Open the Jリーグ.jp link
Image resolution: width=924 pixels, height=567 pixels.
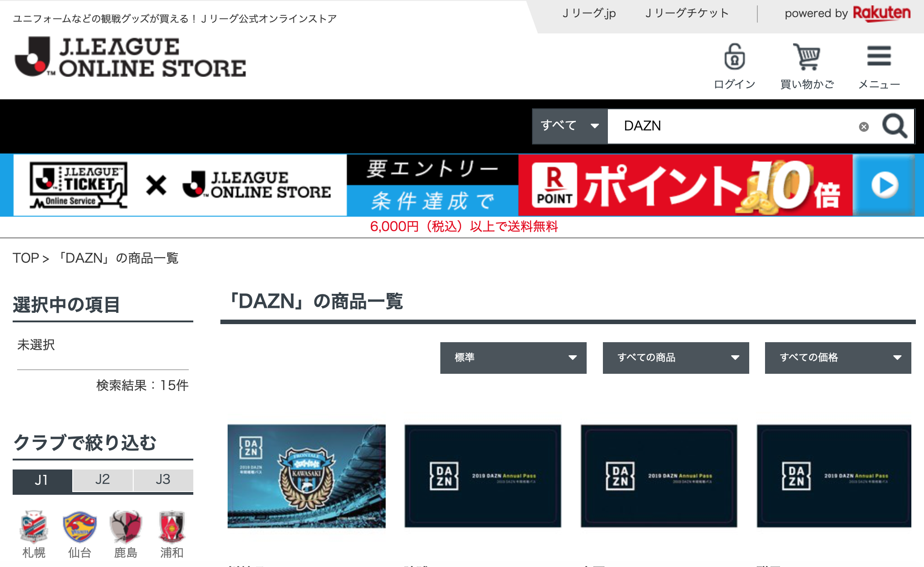pyautogui.click(x=589, y=14)
